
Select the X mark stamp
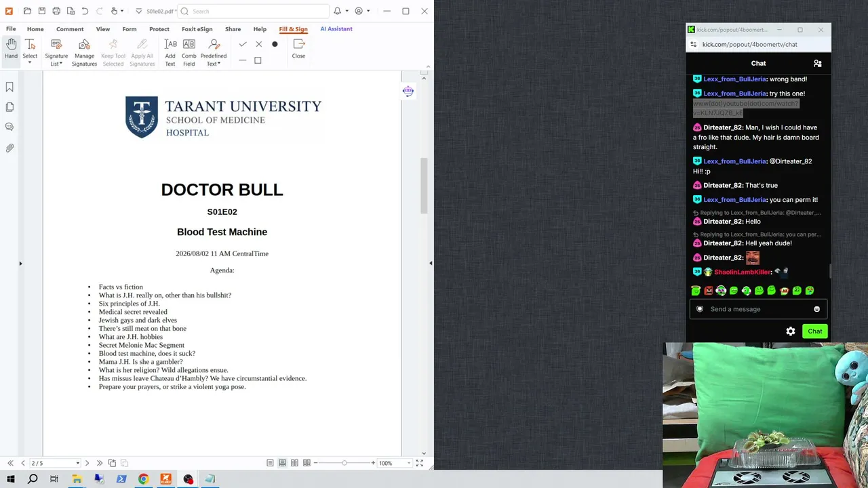pyautogui.click(x=258, y=45)
